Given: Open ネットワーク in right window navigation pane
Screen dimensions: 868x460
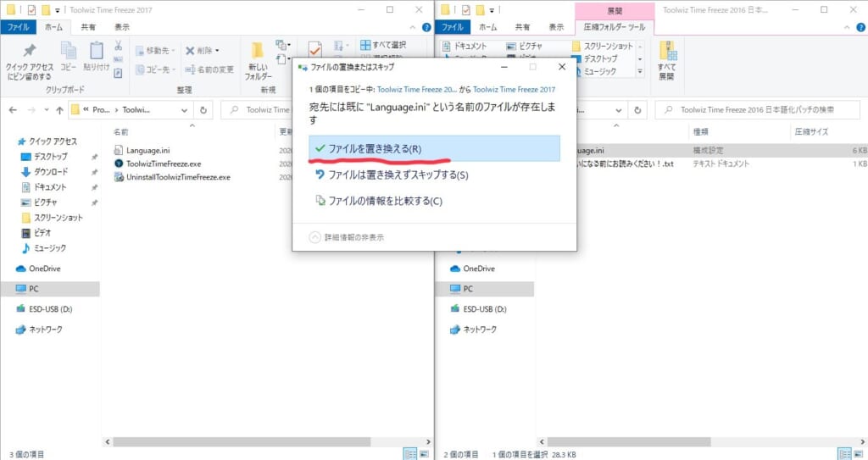Looking at the screenshot, I should click(x=480, y=330).
